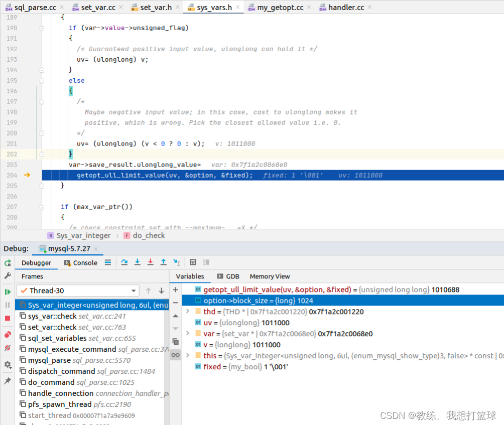Image resolution: width=504 pixels, height=425 pixels.
Task: Click the Step Out icon
Action: pyautogui.click(x=163, y=263)
